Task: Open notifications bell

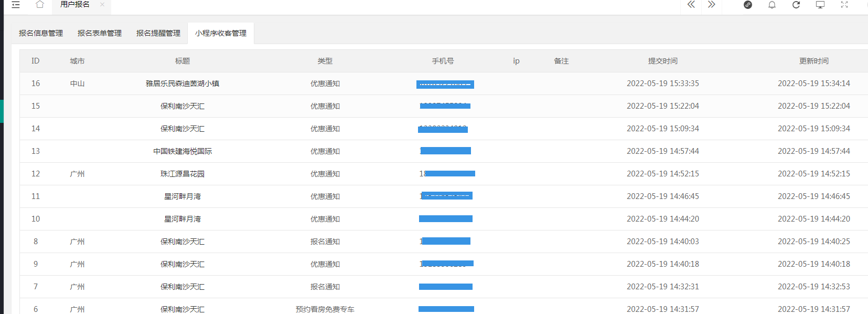Action: click(x=772, y=5)
